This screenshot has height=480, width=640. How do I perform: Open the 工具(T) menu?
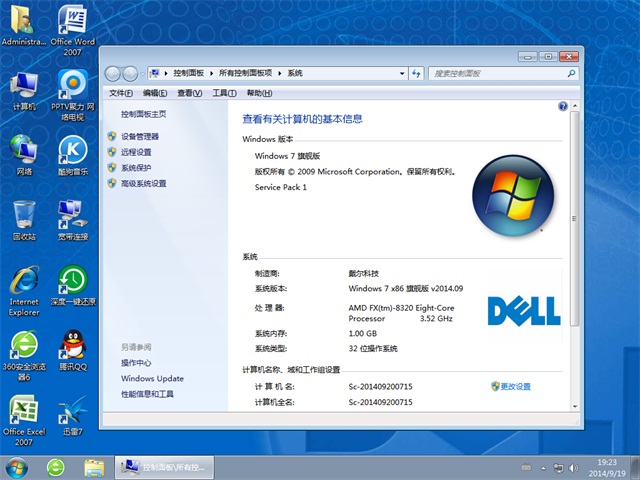(x=224, y=93)
